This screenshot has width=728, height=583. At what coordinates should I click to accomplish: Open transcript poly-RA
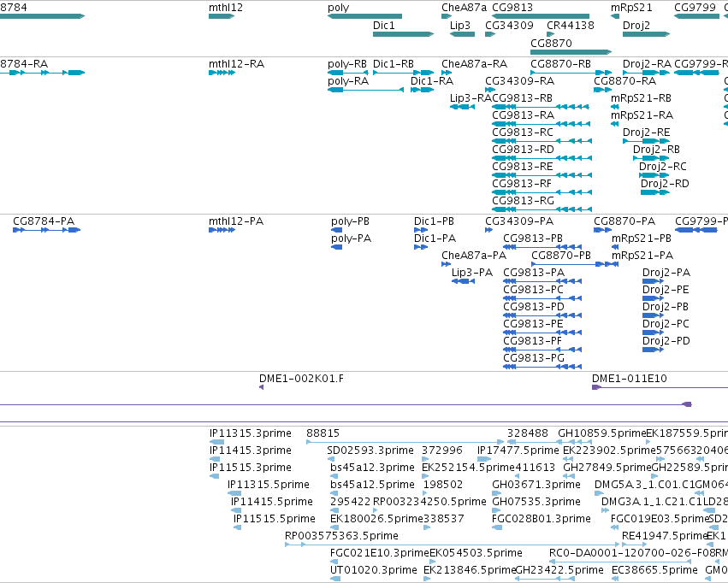click(348, 81)
